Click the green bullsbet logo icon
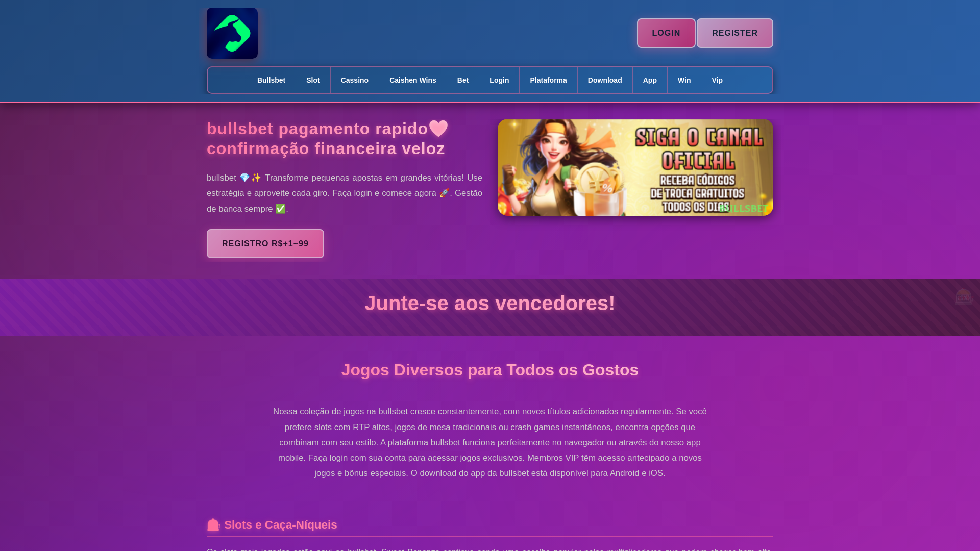The image size is (980, 551). click(232, 33)
